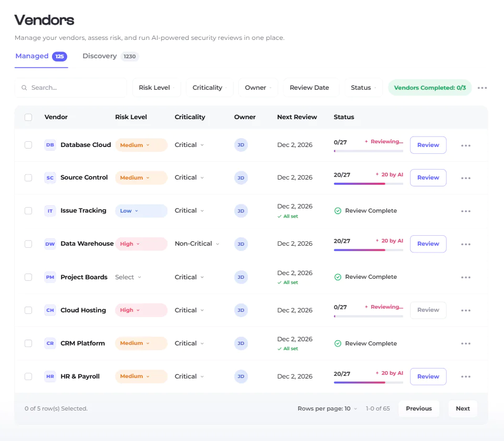Viewport: 504px width, 441px height.
Task: Open the Criticality filter dropdown
Action: [x=209, y=88]
